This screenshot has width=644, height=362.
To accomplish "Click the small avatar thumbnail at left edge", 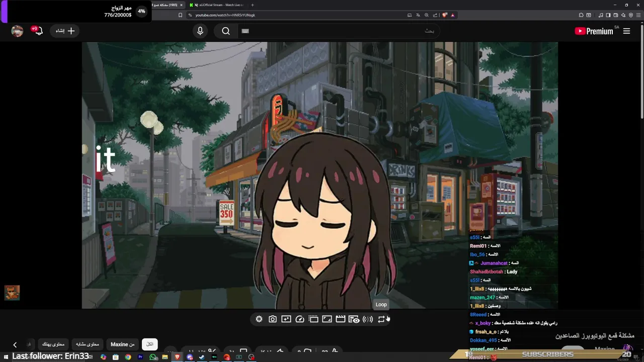I will point(12,293).
